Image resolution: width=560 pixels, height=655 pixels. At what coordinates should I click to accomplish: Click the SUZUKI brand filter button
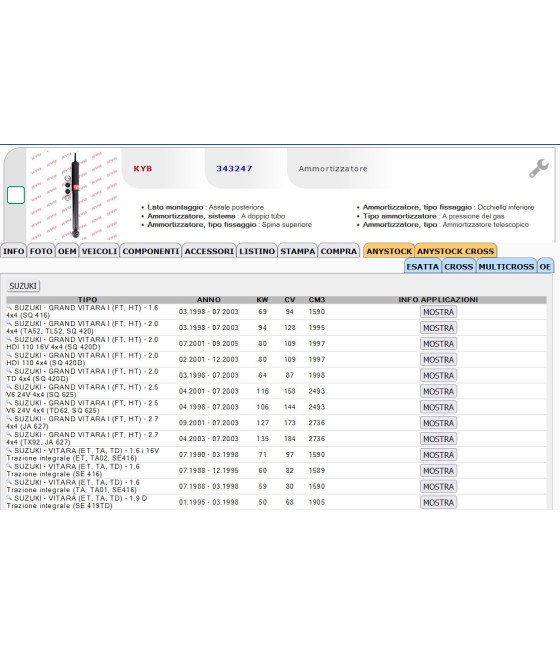[x=23, y=286]
